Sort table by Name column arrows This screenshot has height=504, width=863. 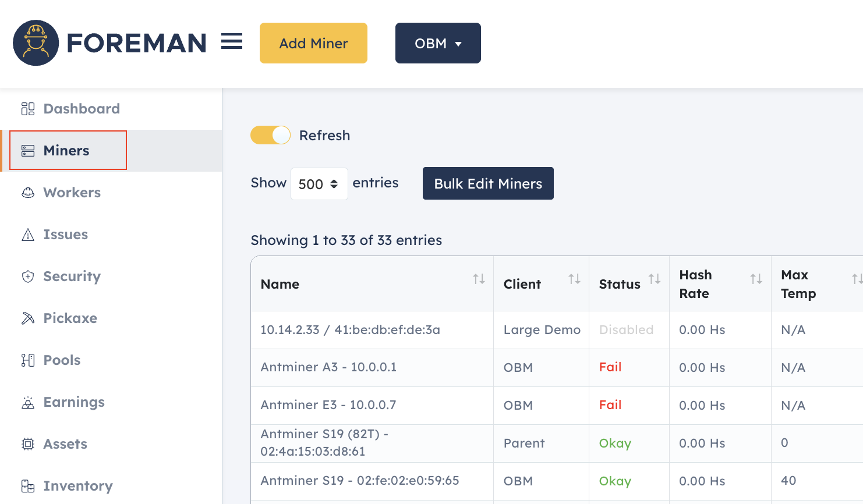click(x=479, y=279)
